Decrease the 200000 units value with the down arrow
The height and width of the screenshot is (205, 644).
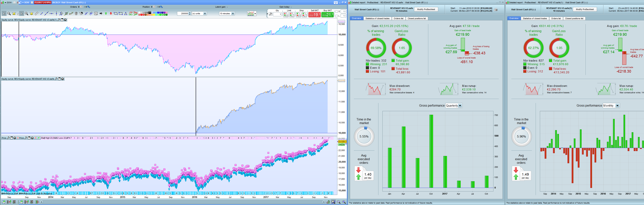click(x=190, y=14)
